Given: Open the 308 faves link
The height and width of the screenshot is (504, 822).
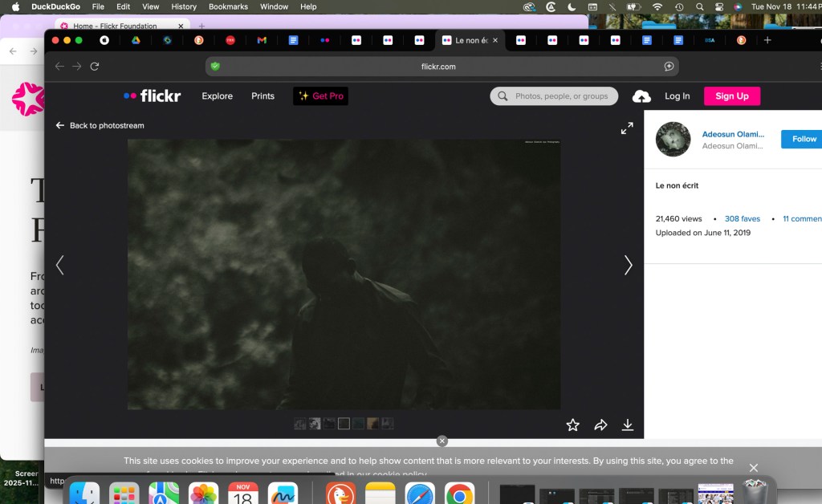Looking at the screenshot, I should click(742, 219).
